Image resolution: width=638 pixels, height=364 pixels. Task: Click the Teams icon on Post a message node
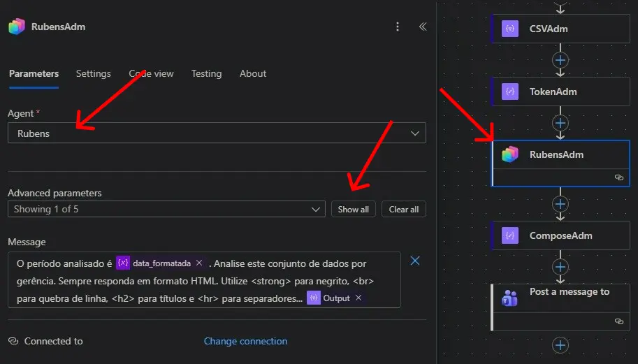coord(510,298)
